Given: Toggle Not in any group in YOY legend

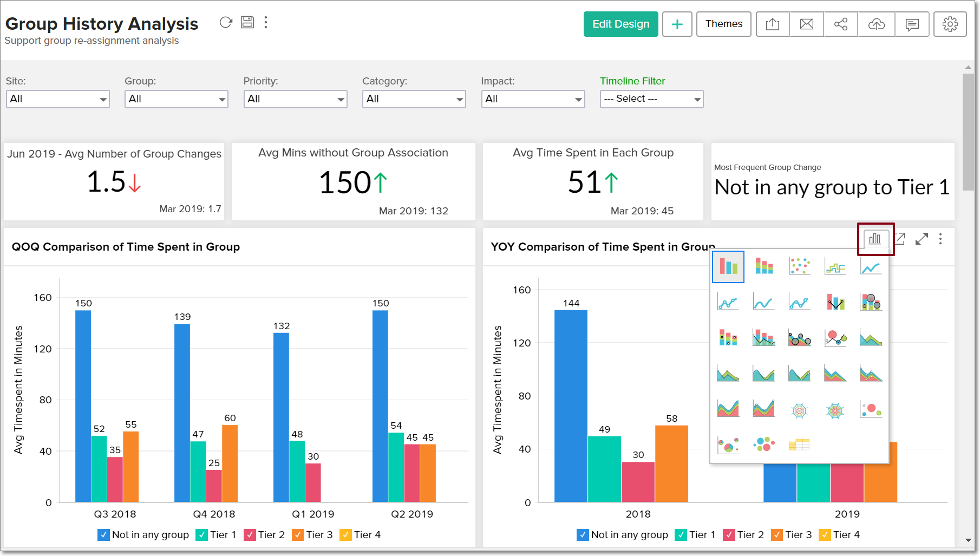Looking at the screenshot, I should pos(582,534).
